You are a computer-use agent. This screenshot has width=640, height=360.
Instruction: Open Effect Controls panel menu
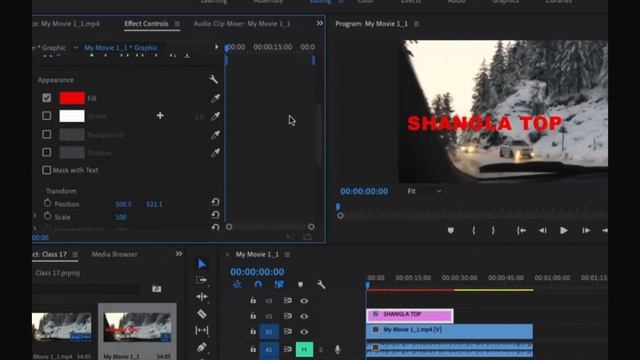tap(177, 24)
